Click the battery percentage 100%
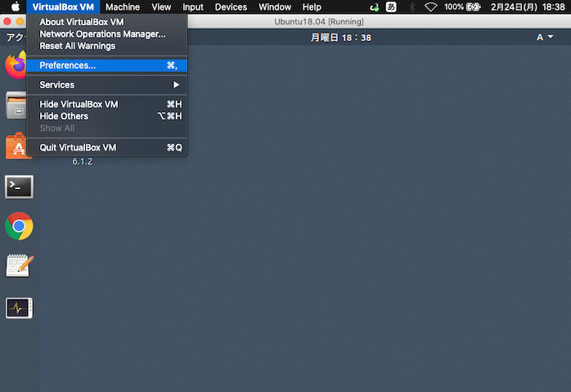 (454, 7)
